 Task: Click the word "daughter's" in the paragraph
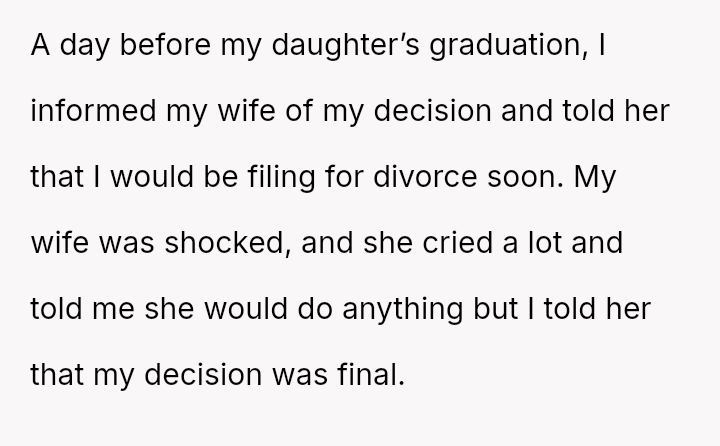pos(345,46)
